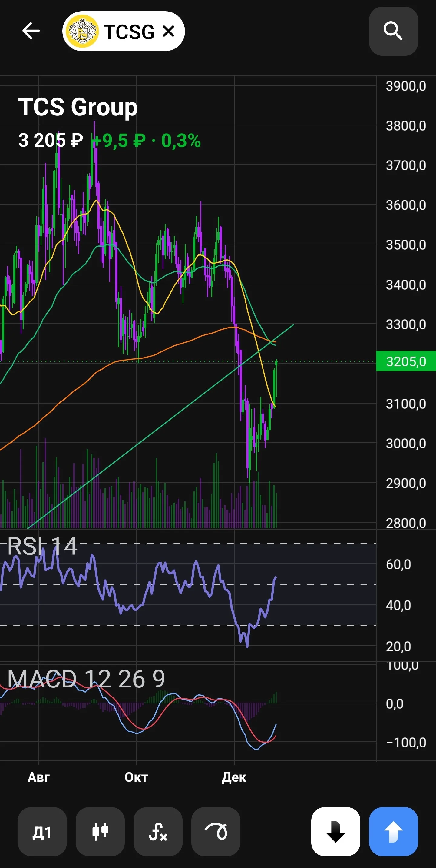Tap the TCS Group title
Viewport: 436px width, 868px height.
(78, 107)
